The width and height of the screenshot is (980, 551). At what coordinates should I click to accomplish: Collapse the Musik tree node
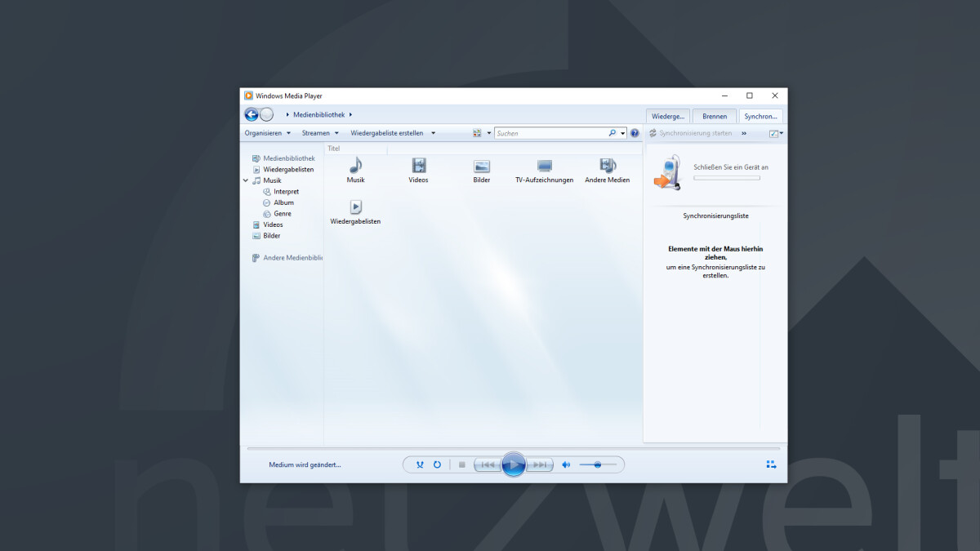tap(245, 180)
